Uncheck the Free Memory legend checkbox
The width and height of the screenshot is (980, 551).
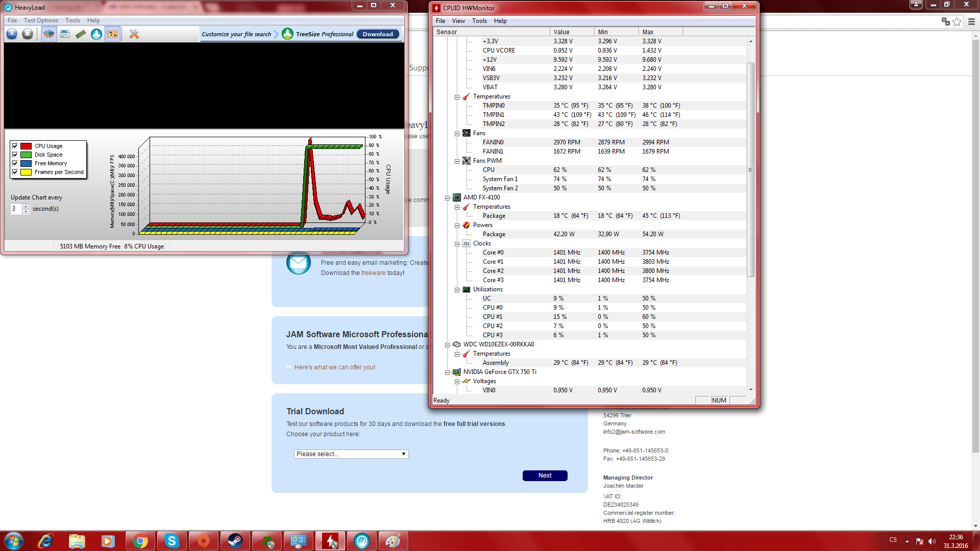[x=15, y=163]
